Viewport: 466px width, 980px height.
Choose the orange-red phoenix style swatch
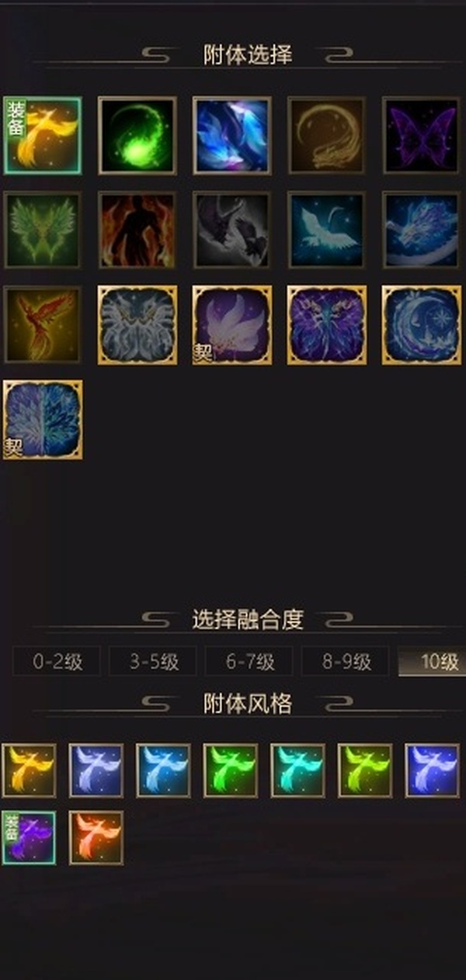(96, 838)
